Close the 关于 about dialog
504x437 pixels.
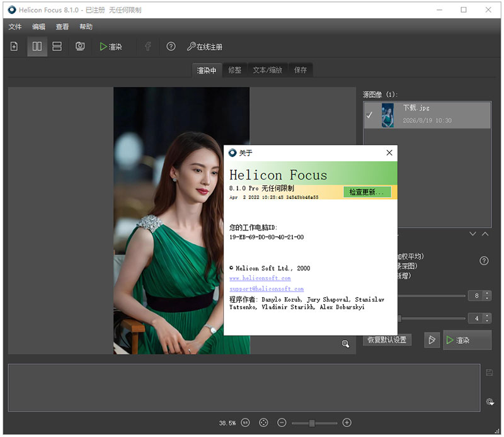(389, 152)
